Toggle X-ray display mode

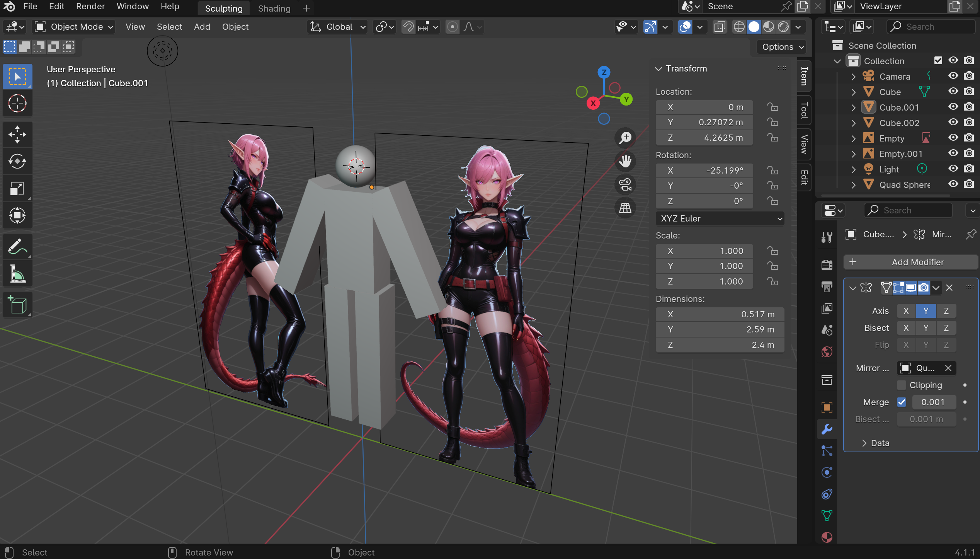(x=720, y=27)
